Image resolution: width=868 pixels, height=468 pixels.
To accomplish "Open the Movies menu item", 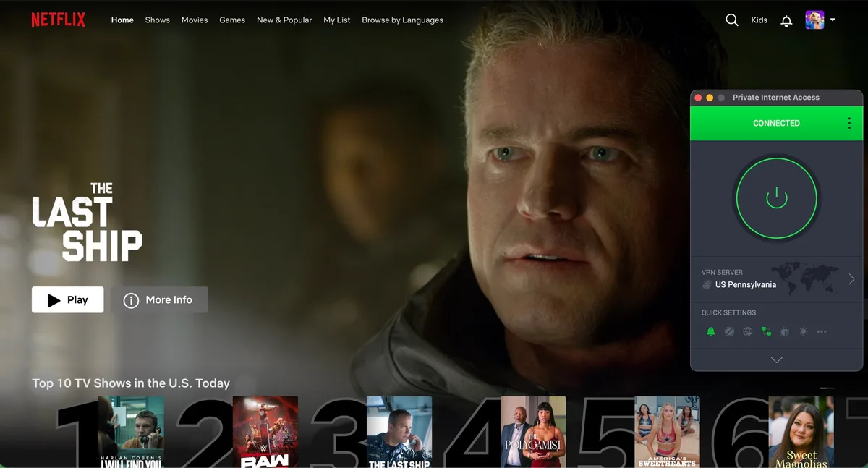I will point(195,20).
